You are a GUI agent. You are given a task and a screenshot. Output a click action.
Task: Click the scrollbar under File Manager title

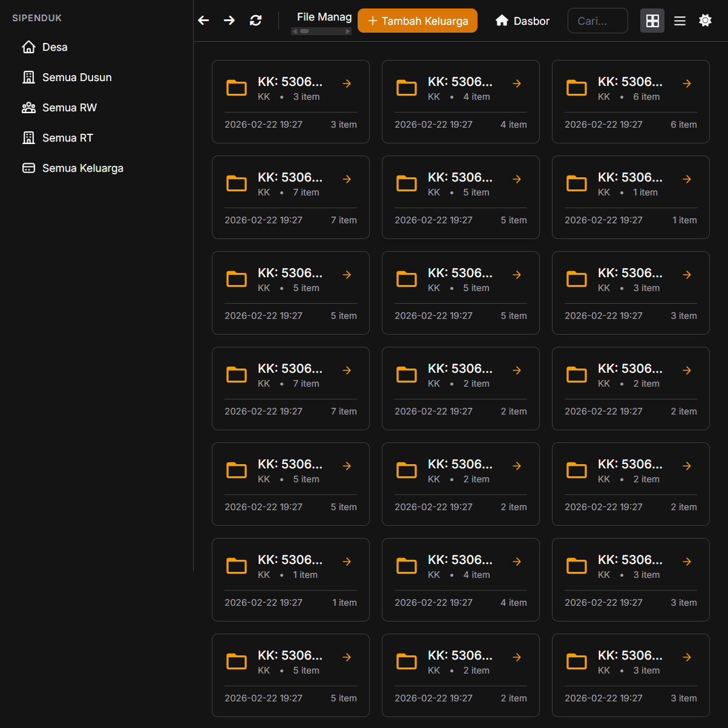321,30
